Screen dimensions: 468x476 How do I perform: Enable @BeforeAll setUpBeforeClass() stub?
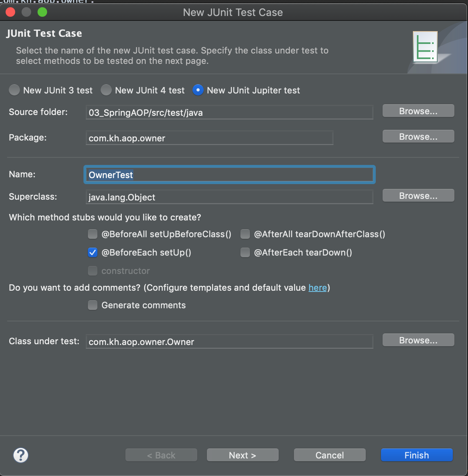coord(93,234)
